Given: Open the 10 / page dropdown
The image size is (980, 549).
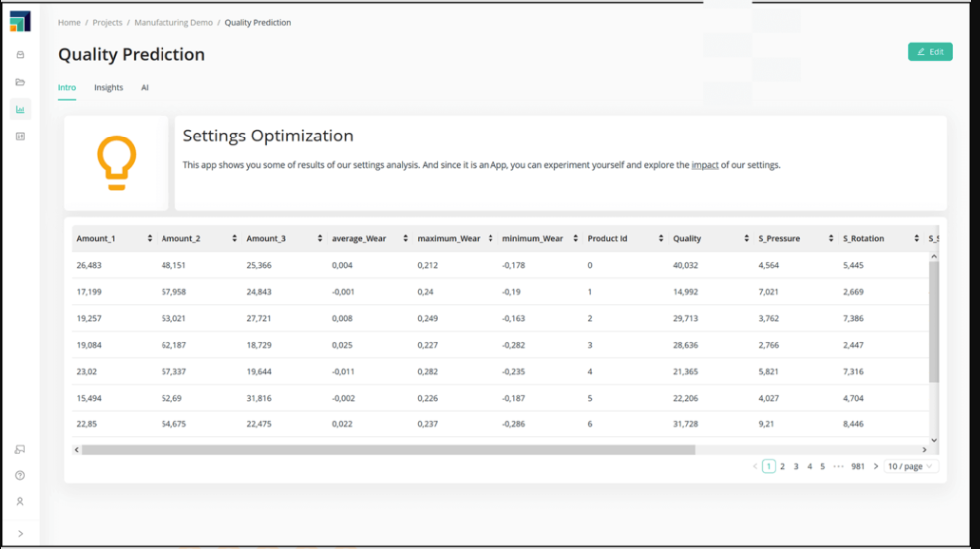Looking at the screenshot, I should pos(911,466).
